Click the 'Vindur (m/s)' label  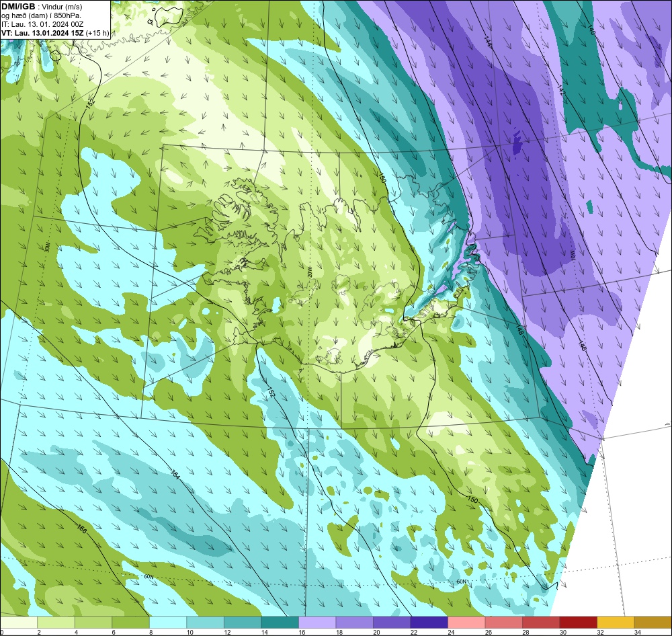[x=62, y=7]
